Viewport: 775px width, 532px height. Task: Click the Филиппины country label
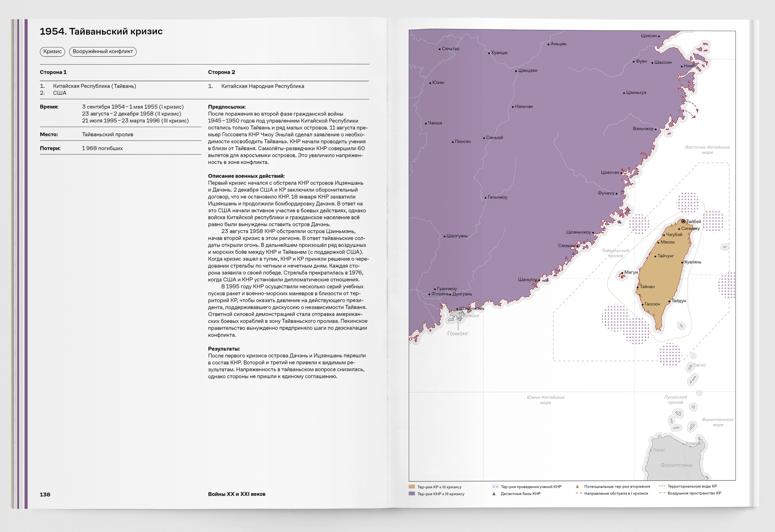(x=676, y=465)
